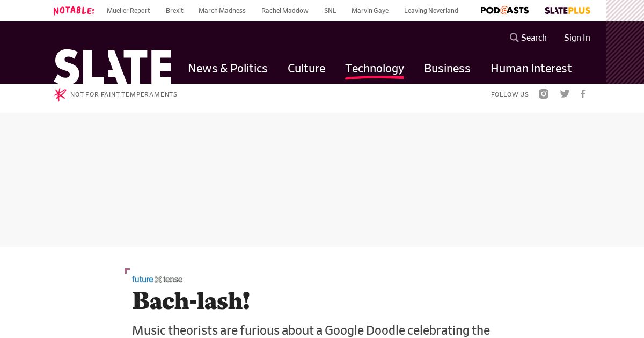Click the Bach-lash! headline
The width and height of the screenshot is (644, 338).
tap(191, 301)
